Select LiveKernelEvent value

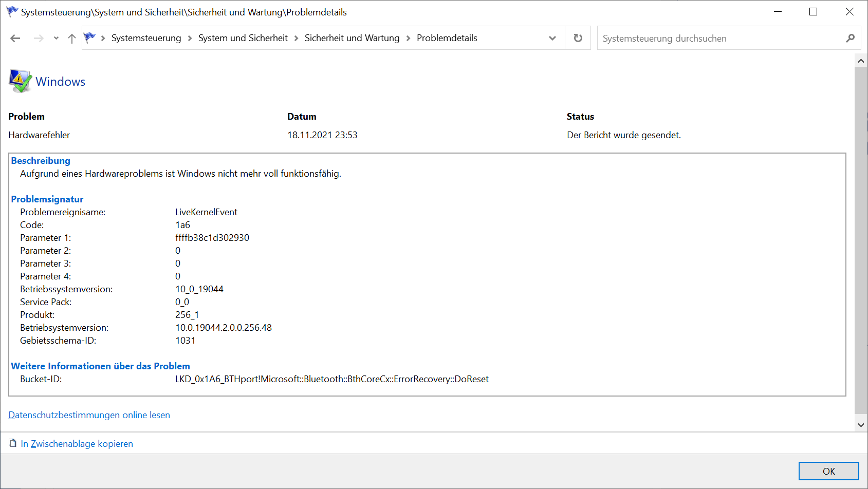pos(206,212)
